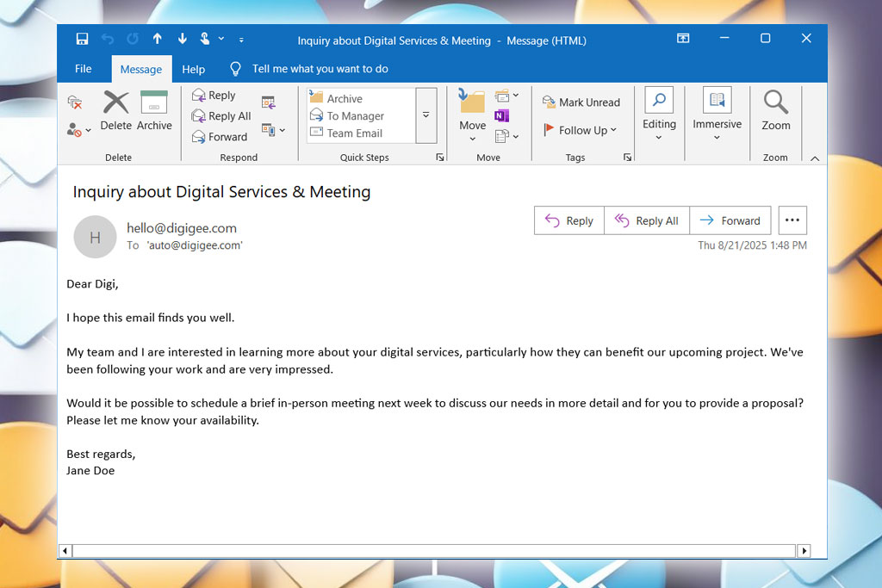This screenshot has height=588, width=882.
Task: Click the horizontal scrollbar right arrow
Action: 804,550
